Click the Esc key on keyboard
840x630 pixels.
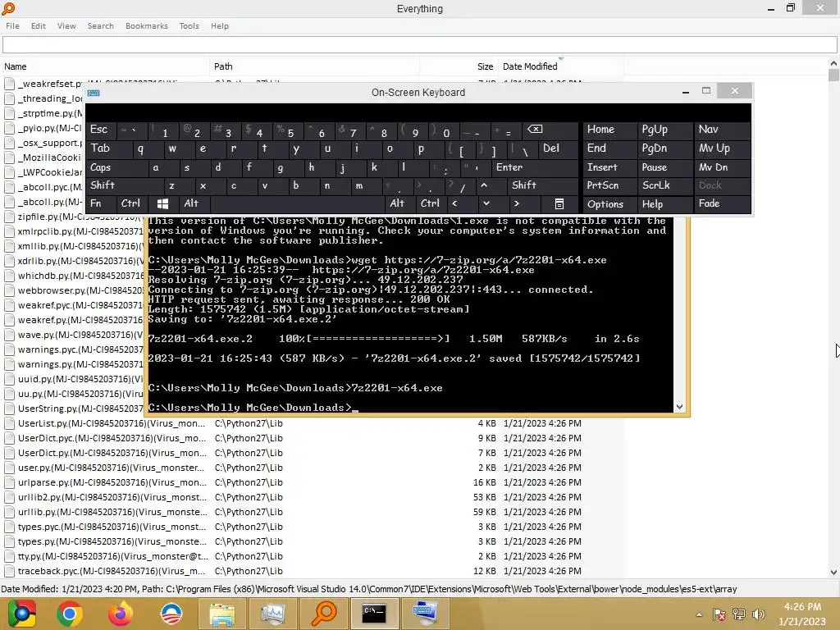[101, 130]
